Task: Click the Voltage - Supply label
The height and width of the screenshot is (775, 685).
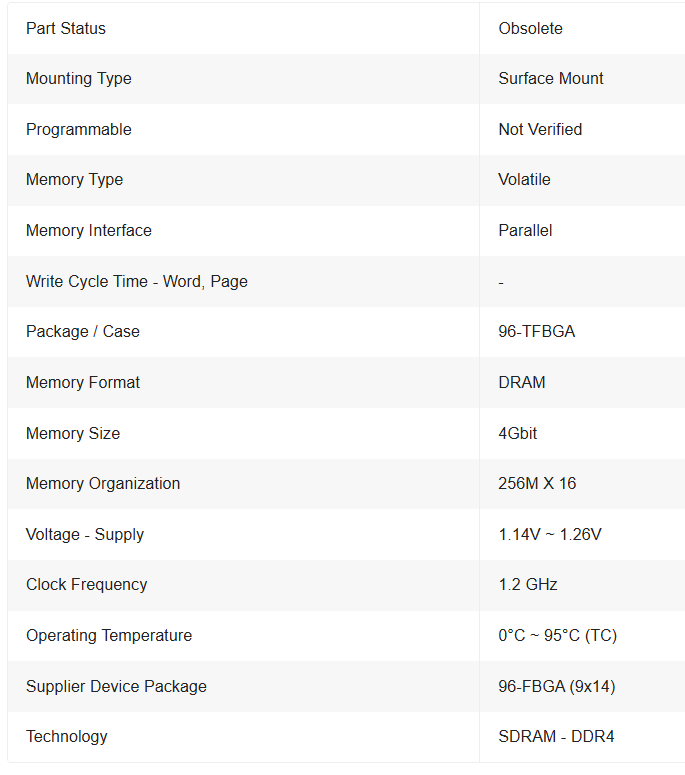Action: (x=85, y=535)
